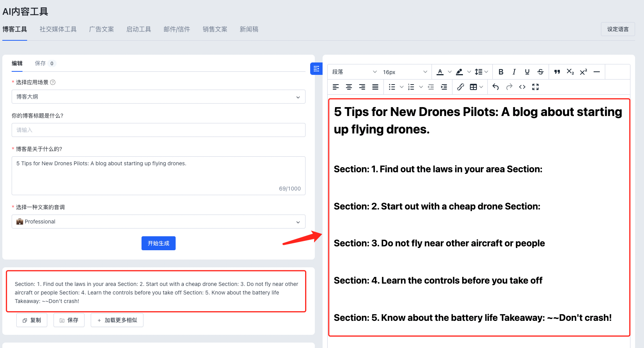Click the 复制 button
The width and height of the screenshot is (644, 348).
tap(32, 320)
